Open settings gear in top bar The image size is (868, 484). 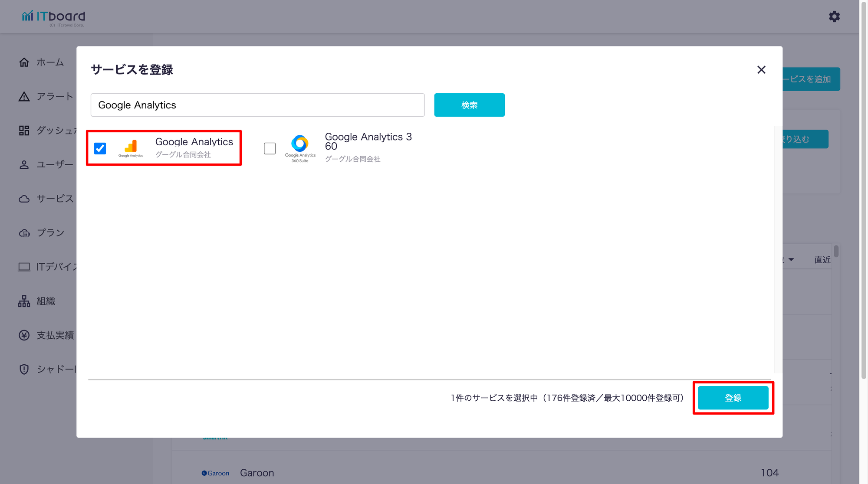[x=834, y=16]
